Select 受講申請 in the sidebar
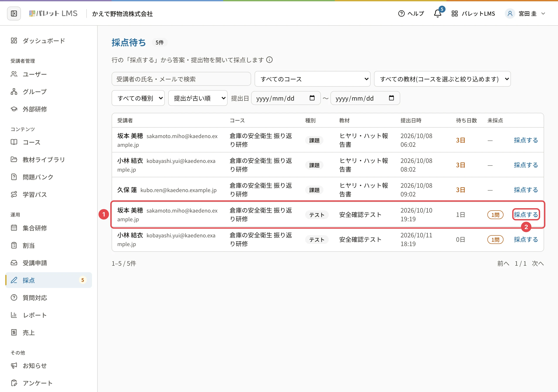 [49, 263]
